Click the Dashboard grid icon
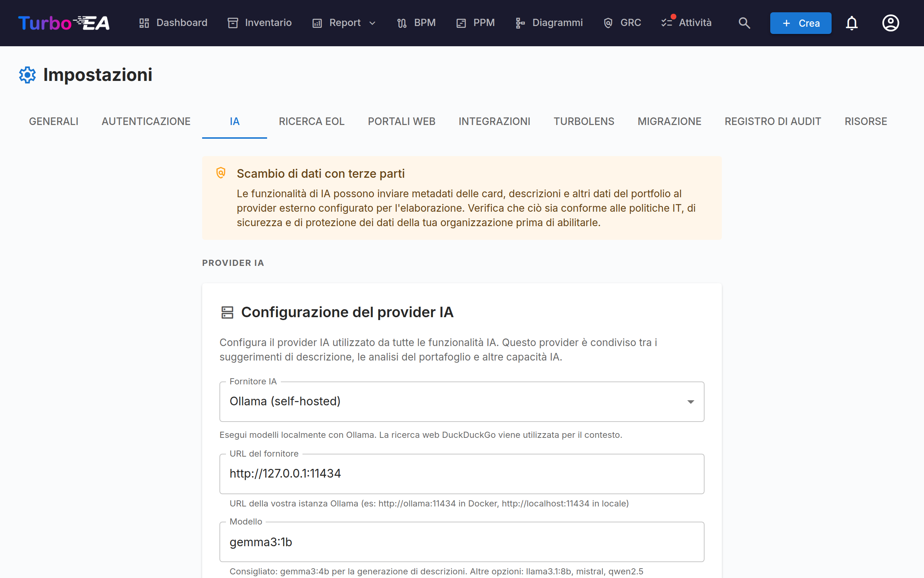Image resolution: width=924 pixels, height=578 pixels. click(x=144, y=23)
